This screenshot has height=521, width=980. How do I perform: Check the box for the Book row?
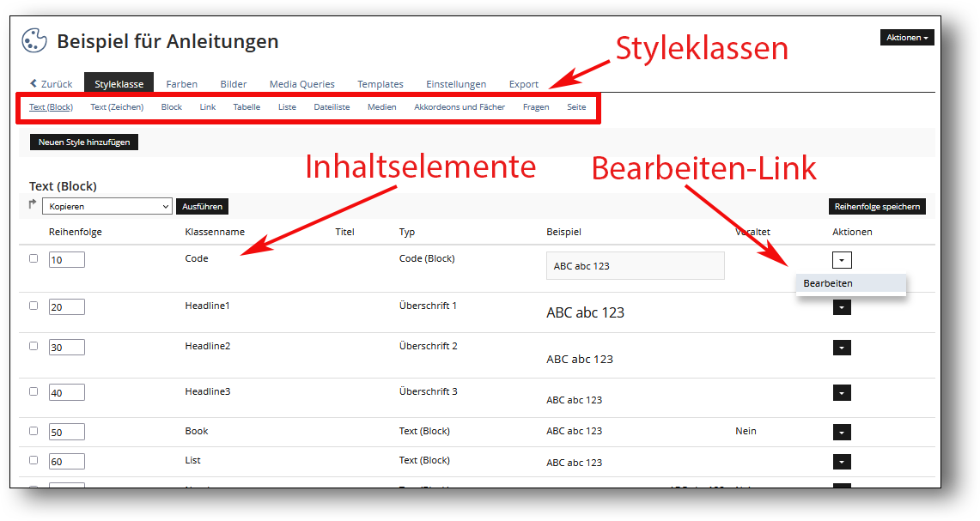[x=33, y=431]
